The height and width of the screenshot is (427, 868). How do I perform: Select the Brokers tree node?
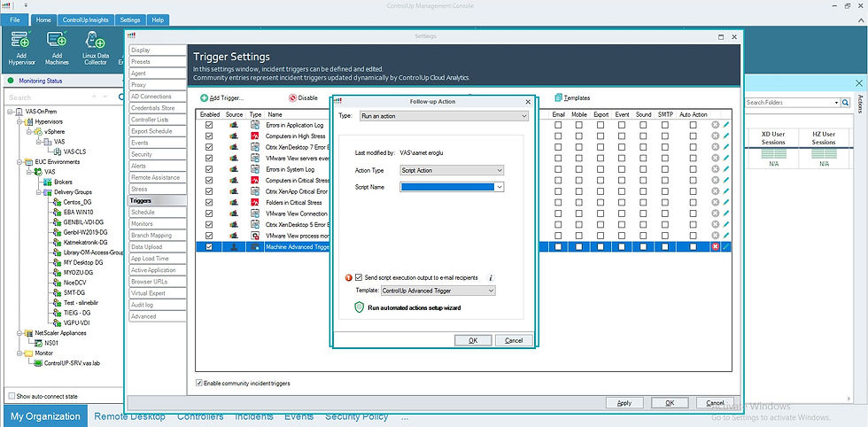point(58,182)
